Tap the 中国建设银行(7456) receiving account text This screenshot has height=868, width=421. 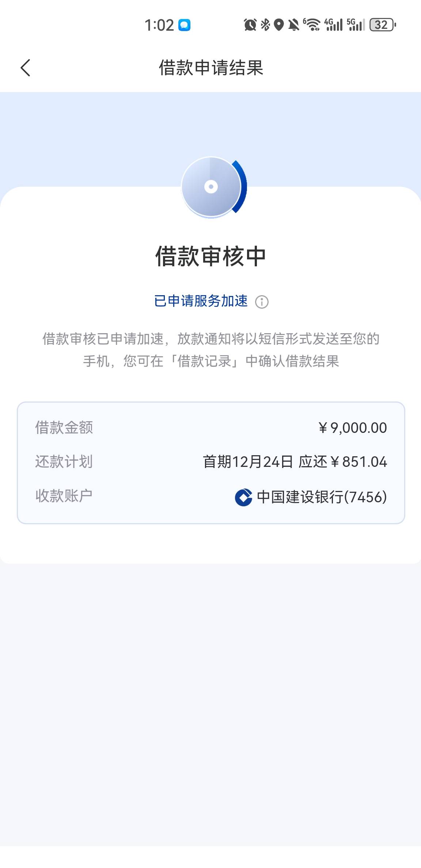(322, 497)
